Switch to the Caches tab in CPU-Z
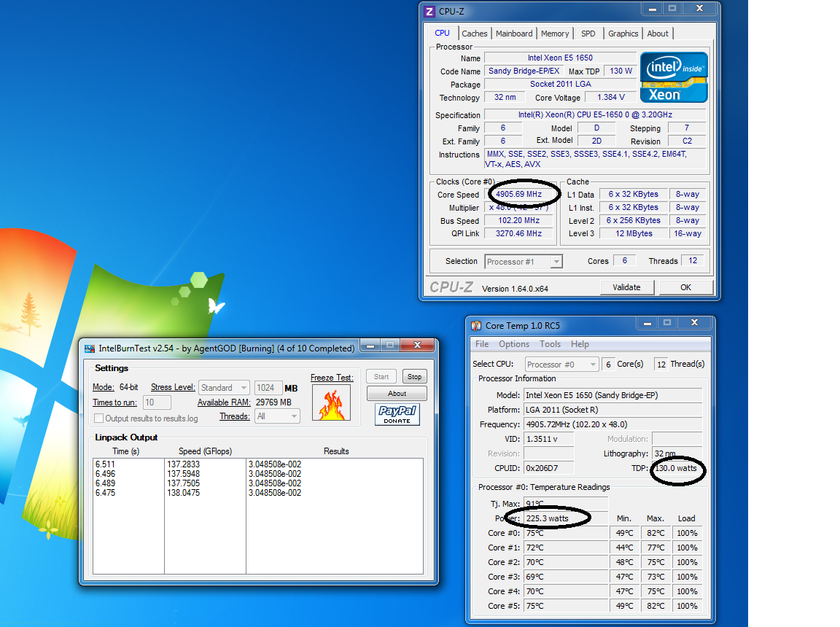This screenshot has width=840, height=627. pyautogui.click(x=475, y=34)
